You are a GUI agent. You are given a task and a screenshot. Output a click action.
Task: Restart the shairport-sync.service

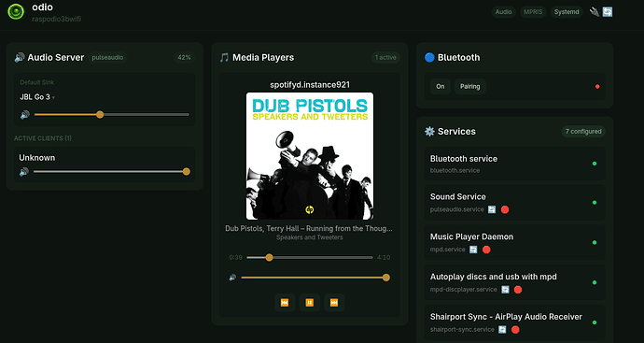(502, 329)
